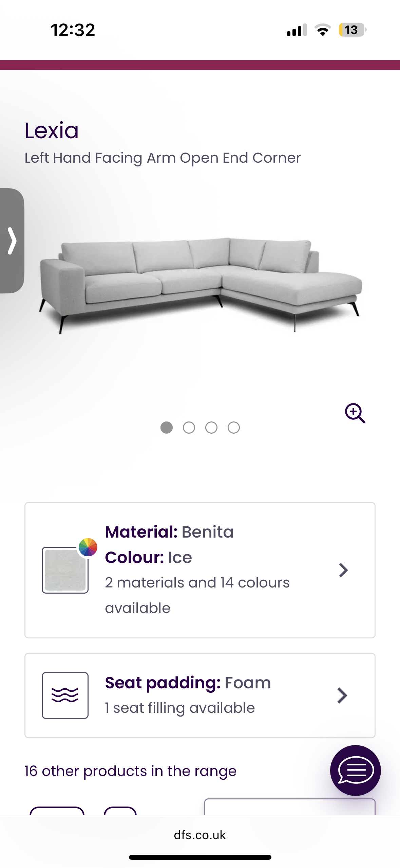400x868 pixels.
Task: Expand the grey side panel arrow
Action: click(x=12, y=240)
